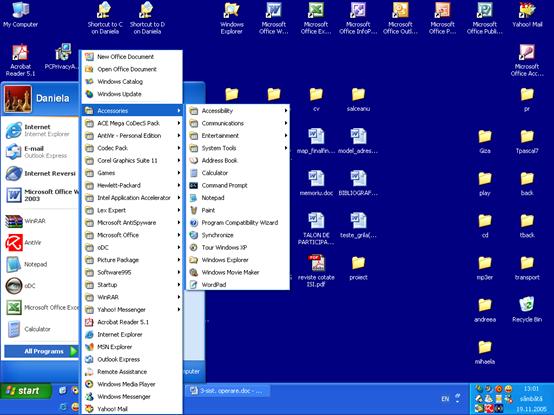Click All Programs button

pyautogui.click(x=41, y=351)
